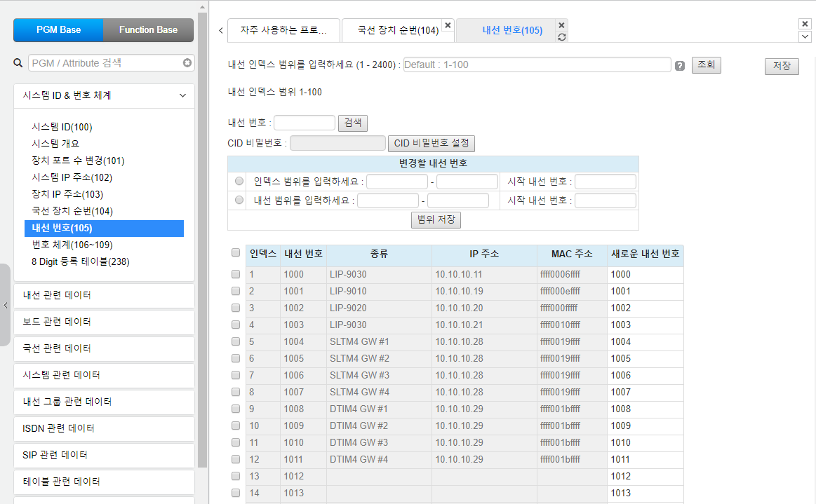816x504 pixels.
Task: Check the row for index 9 DTIM4 GW #1
Action: [x=236, y=409]
